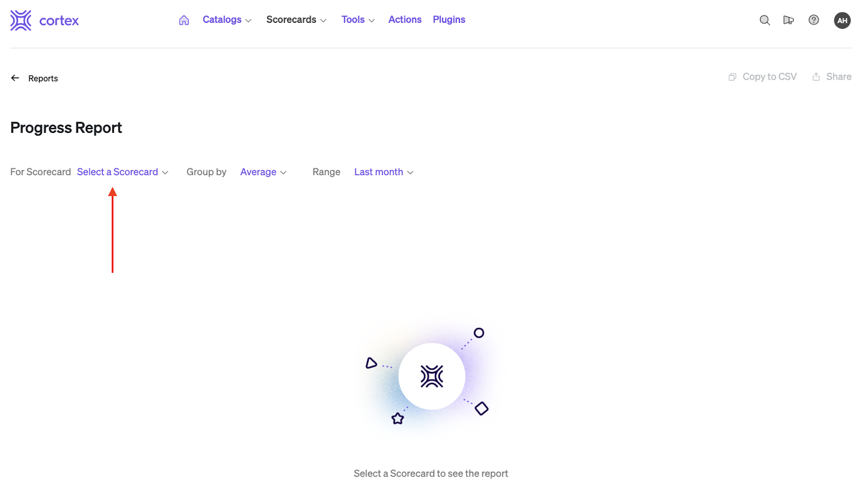Open the Group by Average dropdown
This screenshot has height=501, width=868.
[263, 172]
